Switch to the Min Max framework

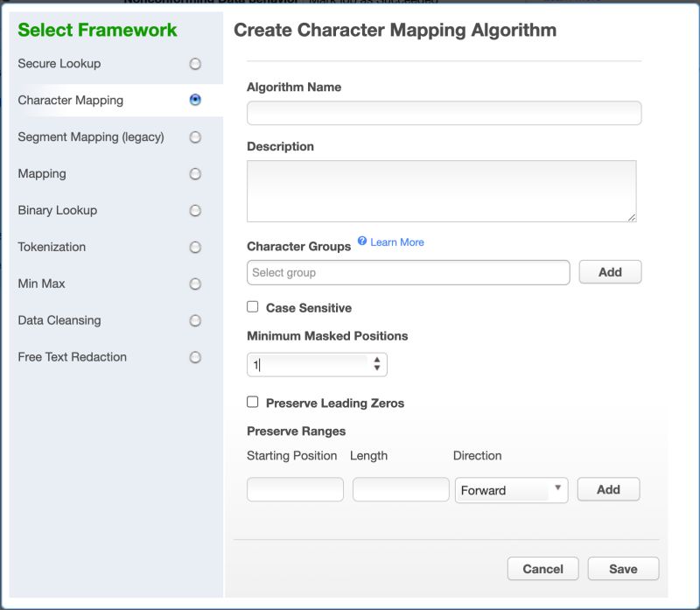point(196,284)
